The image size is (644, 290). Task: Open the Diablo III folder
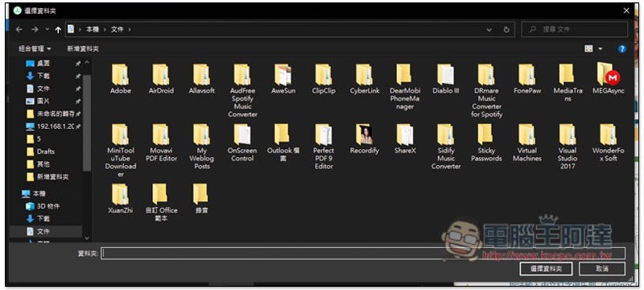(446, 79)
